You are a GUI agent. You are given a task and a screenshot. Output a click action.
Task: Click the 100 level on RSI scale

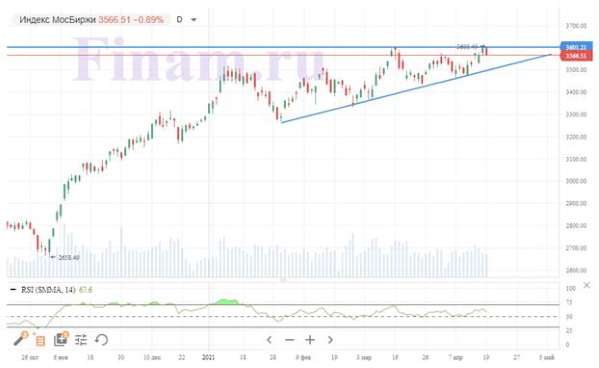tap(571, 288)
